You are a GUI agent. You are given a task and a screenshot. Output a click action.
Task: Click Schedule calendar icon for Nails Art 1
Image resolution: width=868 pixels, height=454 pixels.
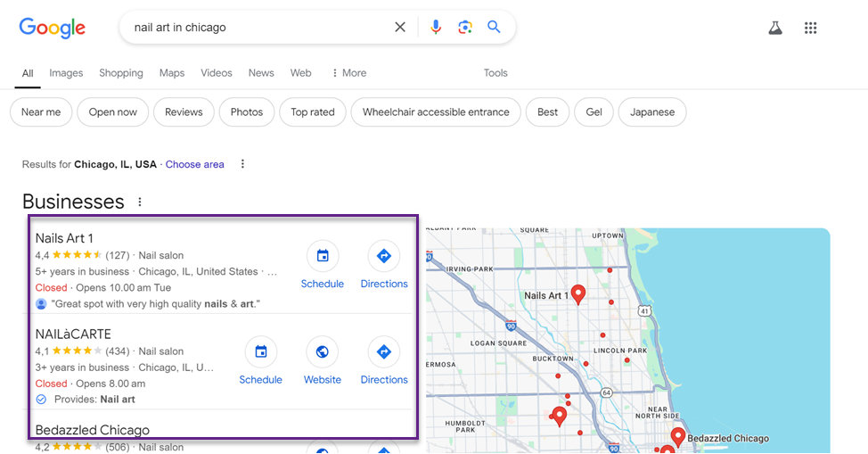(323, 256)
